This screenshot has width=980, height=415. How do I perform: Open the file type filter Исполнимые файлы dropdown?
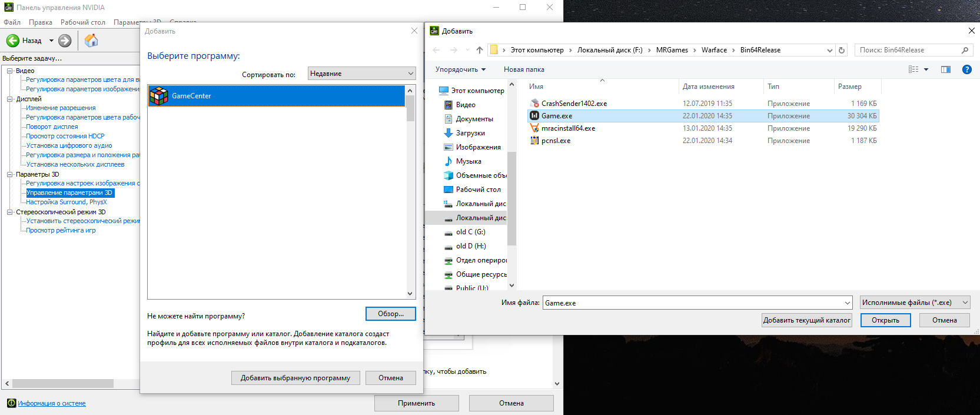(915, 303)
